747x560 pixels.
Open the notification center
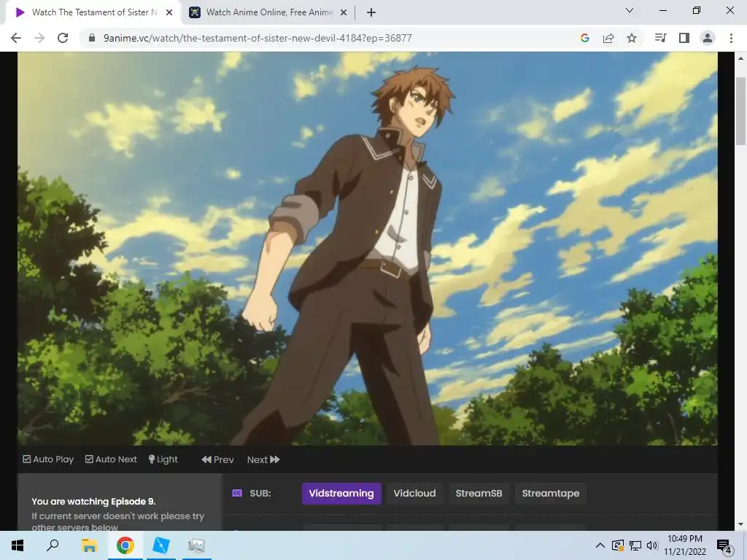724,545
